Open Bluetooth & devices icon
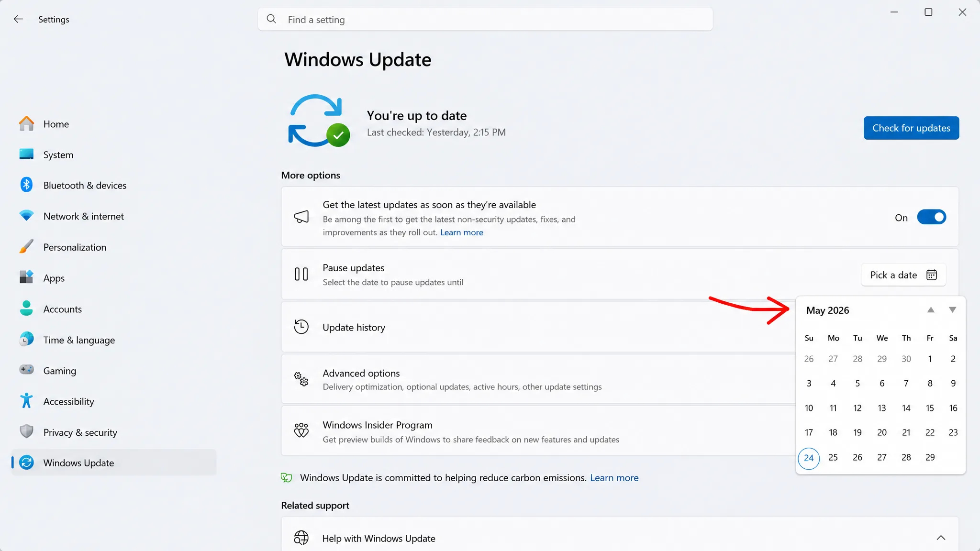 [26, 185]
